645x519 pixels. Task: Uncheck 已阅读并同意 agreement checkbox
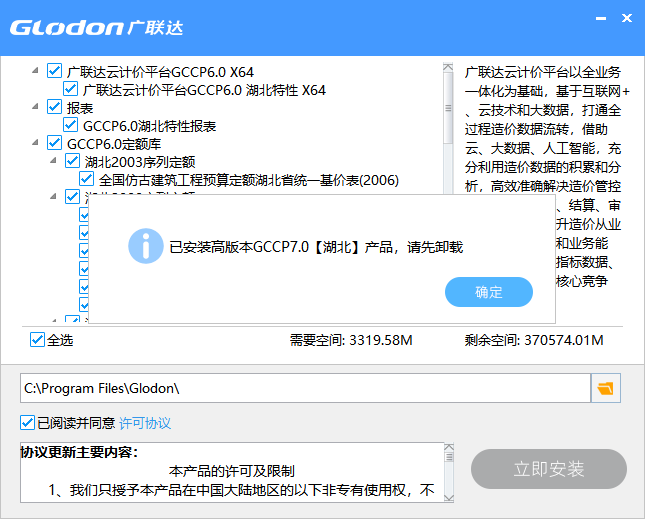(27, 423)
